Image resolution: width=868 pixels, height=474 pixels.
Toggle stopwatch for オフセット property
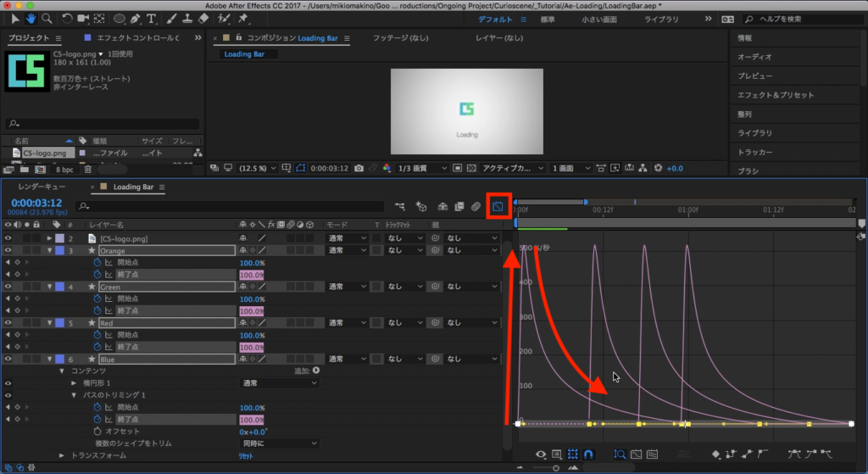[97, 432]
